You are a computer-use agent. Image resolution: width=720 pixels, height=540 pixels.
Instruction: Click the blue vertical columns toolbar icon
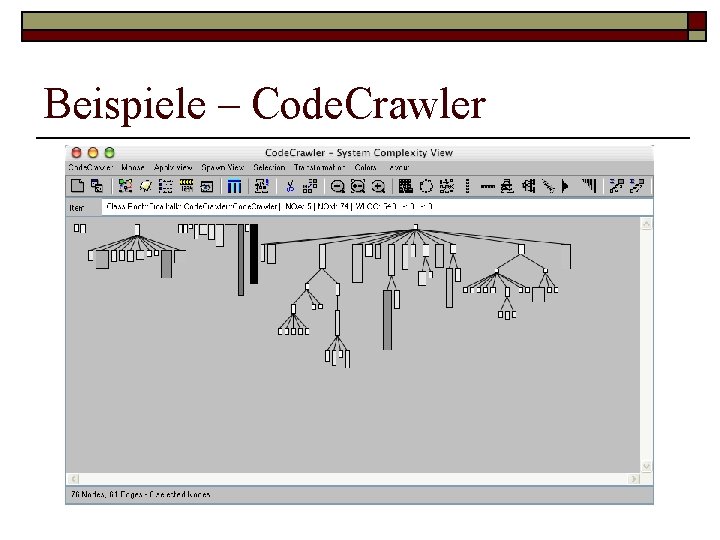tap(234, 186)
